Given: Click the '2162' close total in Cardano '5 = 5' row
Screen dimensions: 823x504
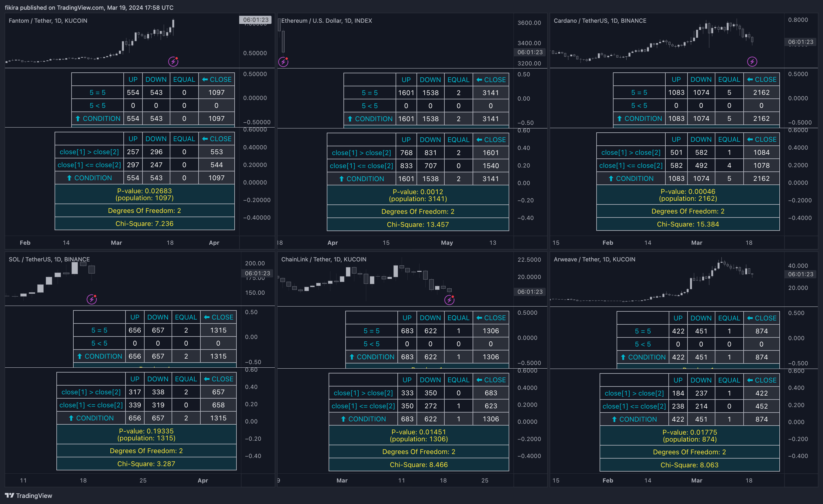Looking at the screenshot, I should pos(761,92).
